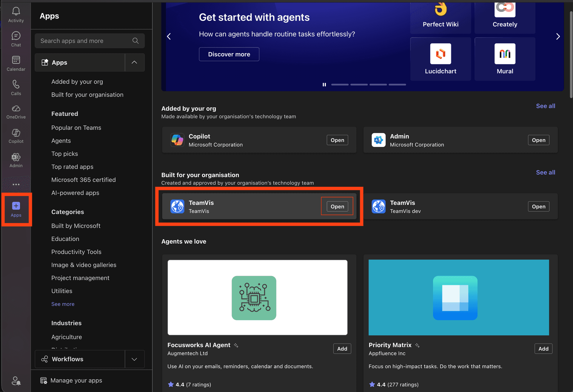Pause the banner carousel
573x392 pixels.
324,85
